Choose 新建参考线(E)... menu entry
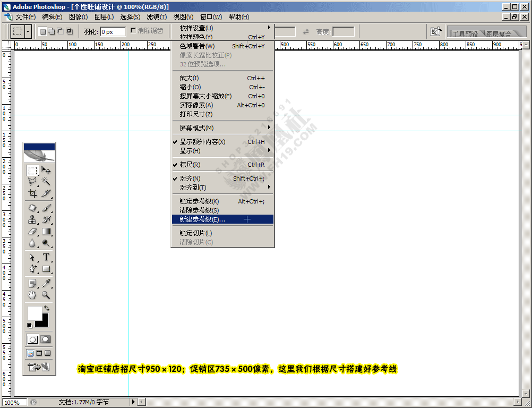 pos(222,219)
